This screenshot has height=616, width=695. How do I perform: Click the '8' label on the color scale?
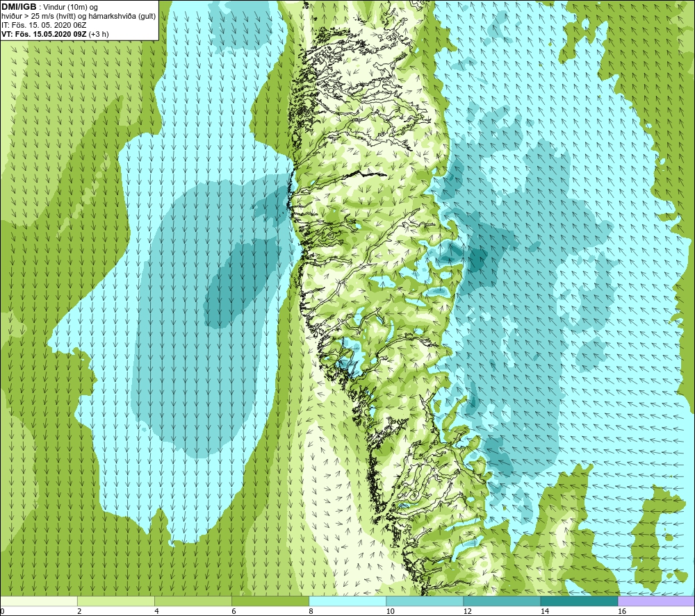coord(311,611)
